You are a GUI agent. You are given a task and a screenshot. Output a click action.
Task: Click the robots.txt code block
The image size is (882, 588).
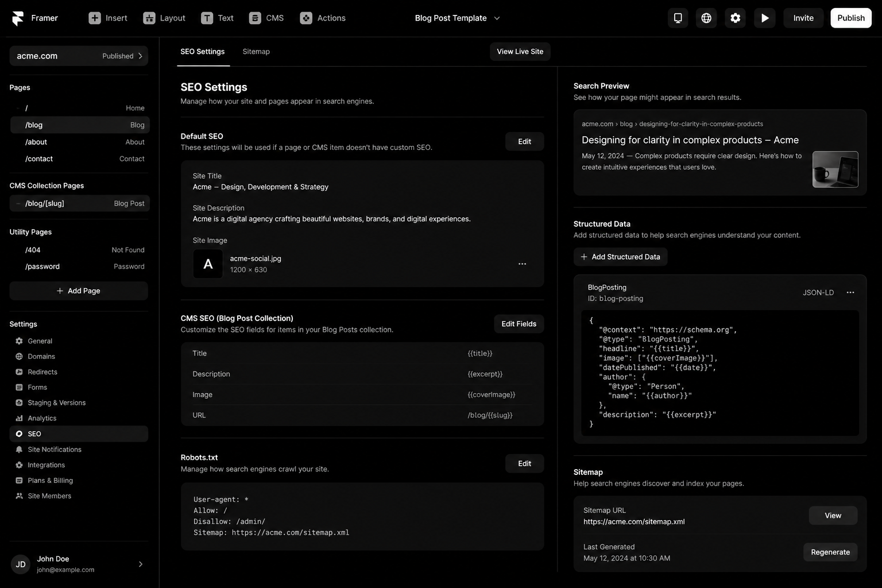point(362,517)
